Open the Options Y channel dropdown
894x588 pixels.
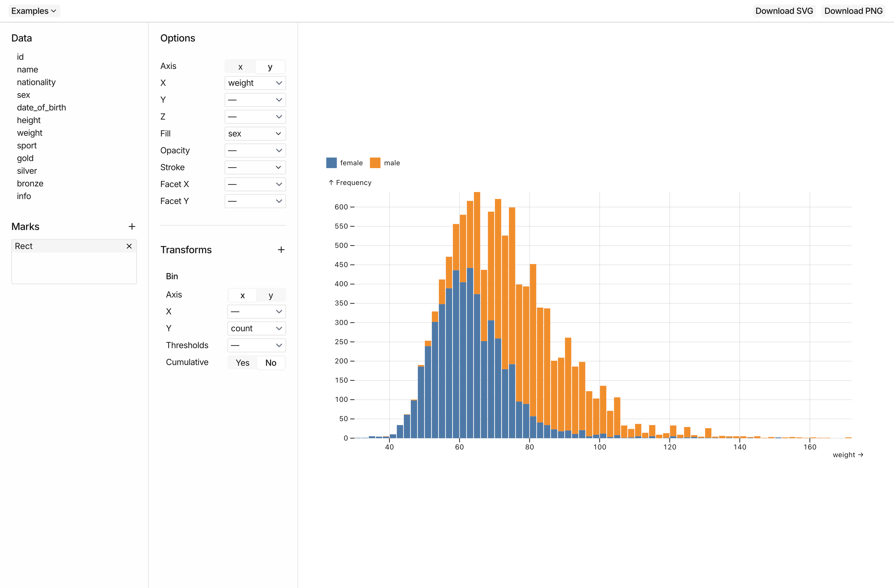[x=255, y=100]
